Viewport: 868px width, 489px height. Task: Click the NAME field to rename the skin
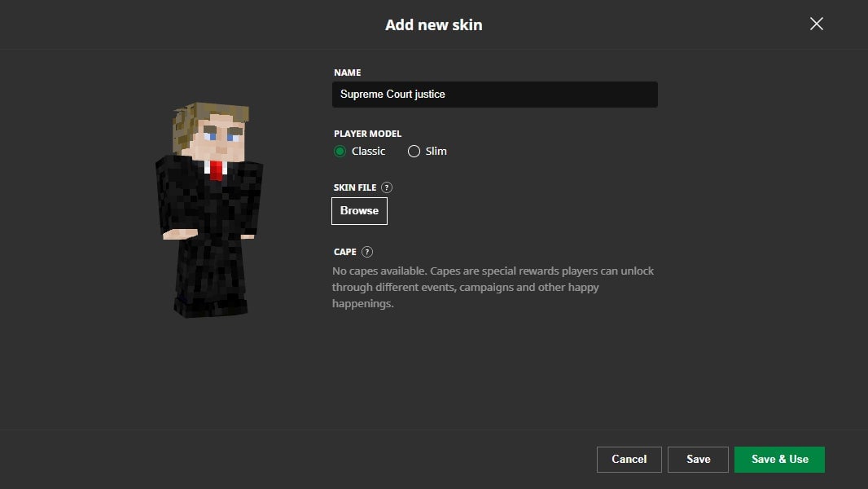tap(495, 94)
